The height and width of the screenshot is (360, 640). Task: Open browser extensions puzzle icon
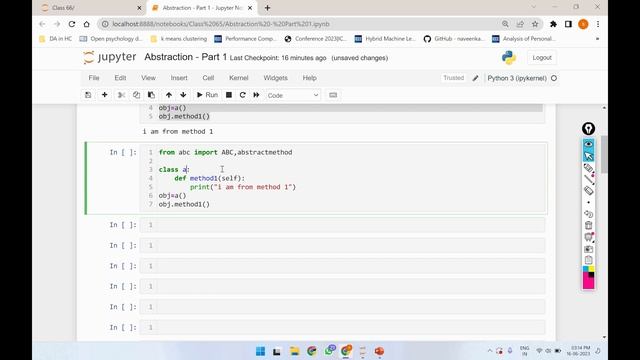coord(553,24)
